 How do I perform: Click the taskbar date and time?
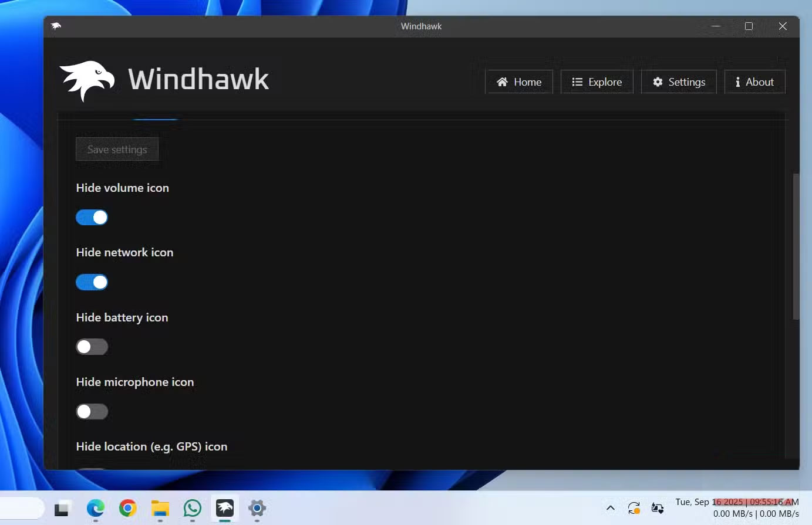pyautogui.click(x=737, y=502)
